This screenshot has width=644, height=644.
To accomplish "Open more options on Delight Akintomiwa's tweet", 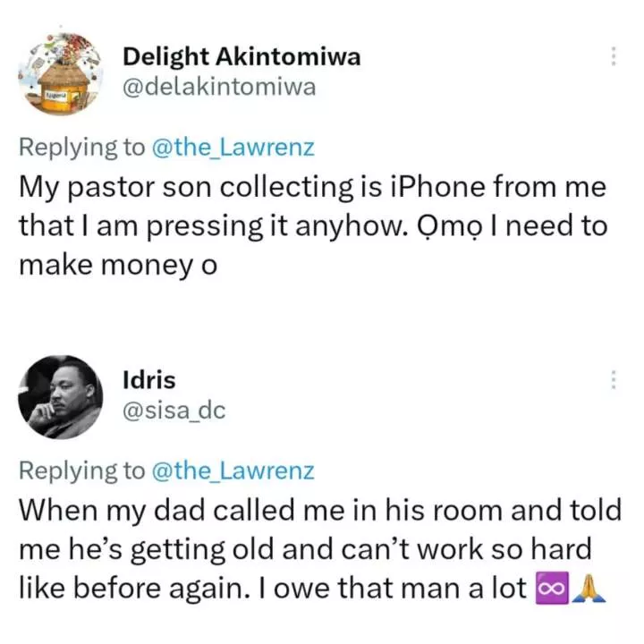I will tap(614, 56).
